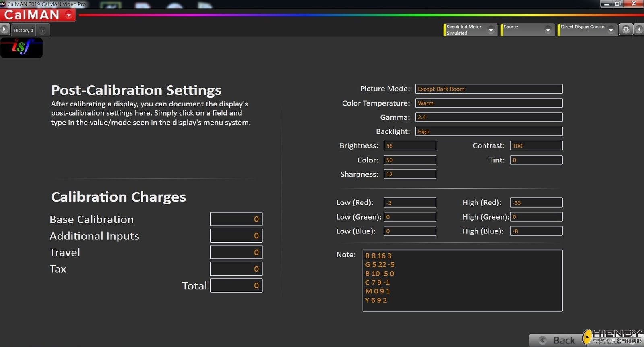The height and width of the screenshot is (347, 644).
Task: Click the ISF logo icon
Action: (21, 48)
